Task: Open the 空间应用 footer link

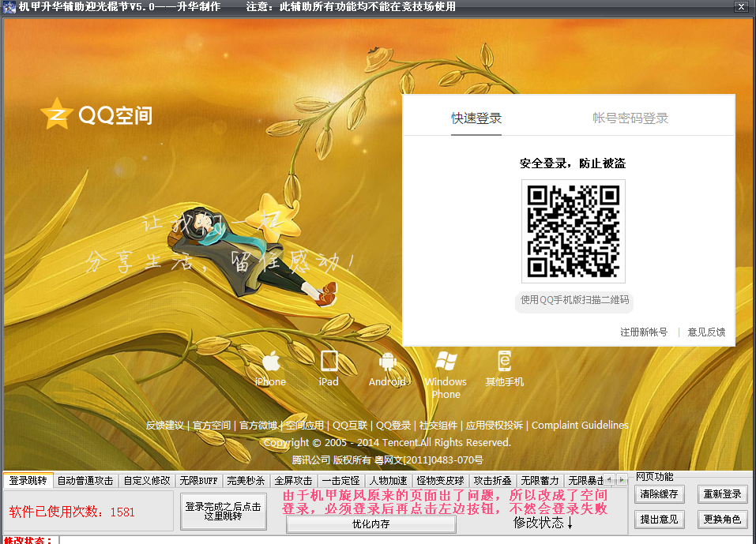Action: click(305, 425)
